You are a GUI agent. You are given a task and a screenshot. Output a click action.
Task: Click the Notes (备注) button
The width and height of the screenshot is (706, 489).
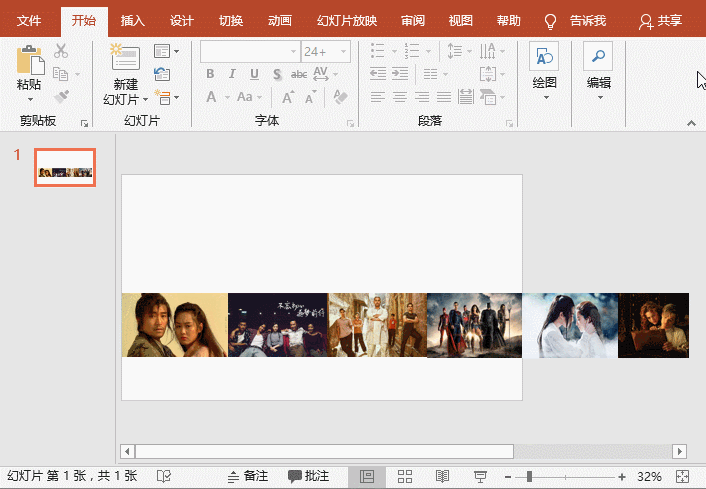[x=248, y=477]
